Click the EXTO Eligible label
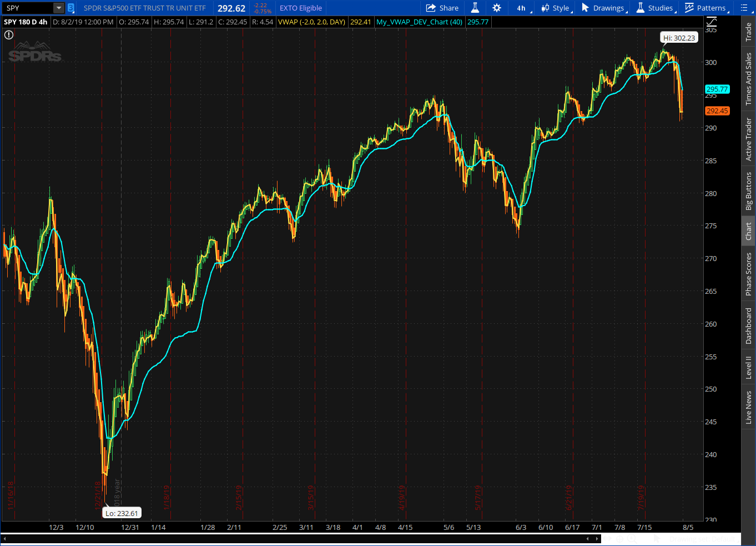This screenshot has height=546, width=756. (301, 8)
